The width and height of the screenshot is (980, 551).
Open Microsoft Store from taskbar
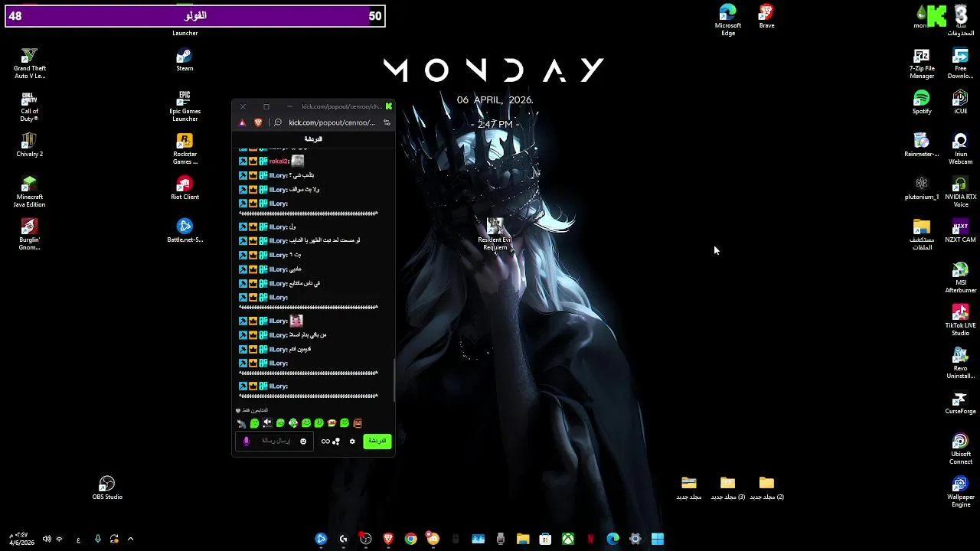[x=545, y=540]
